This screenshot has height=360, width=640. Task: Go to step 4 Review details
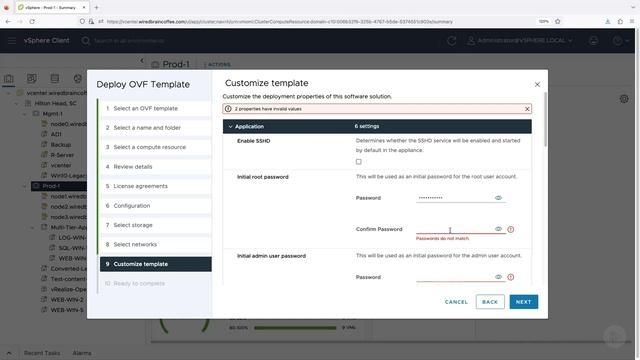pos(156,167)
